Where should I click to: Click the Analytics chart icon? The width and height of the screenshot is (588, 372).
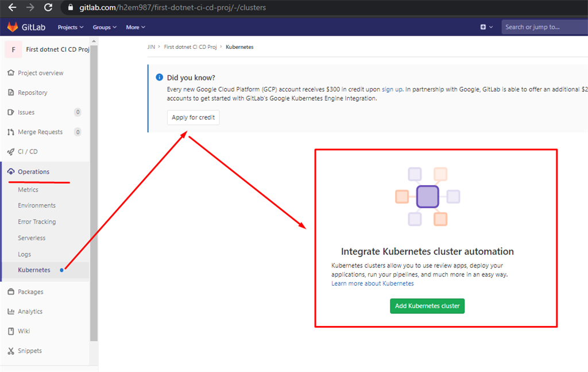point(11,311)
